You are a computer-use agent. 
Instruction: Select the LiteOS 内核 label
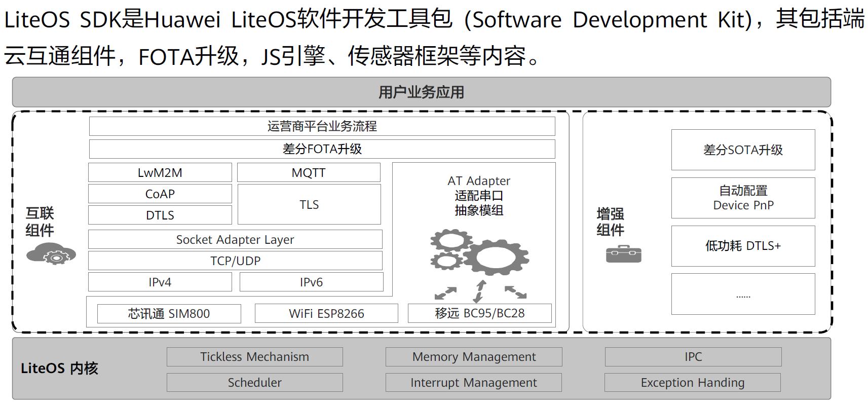59,368
